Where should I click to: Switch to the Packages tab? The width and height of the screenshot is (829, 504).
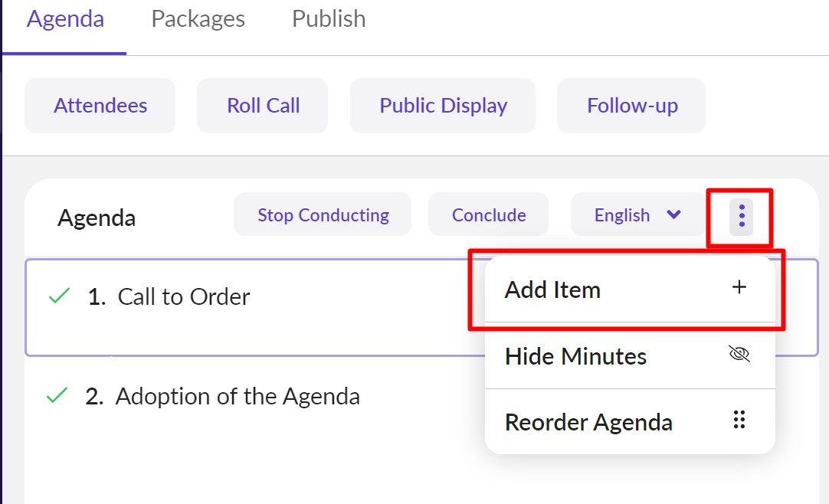point(197,18)
